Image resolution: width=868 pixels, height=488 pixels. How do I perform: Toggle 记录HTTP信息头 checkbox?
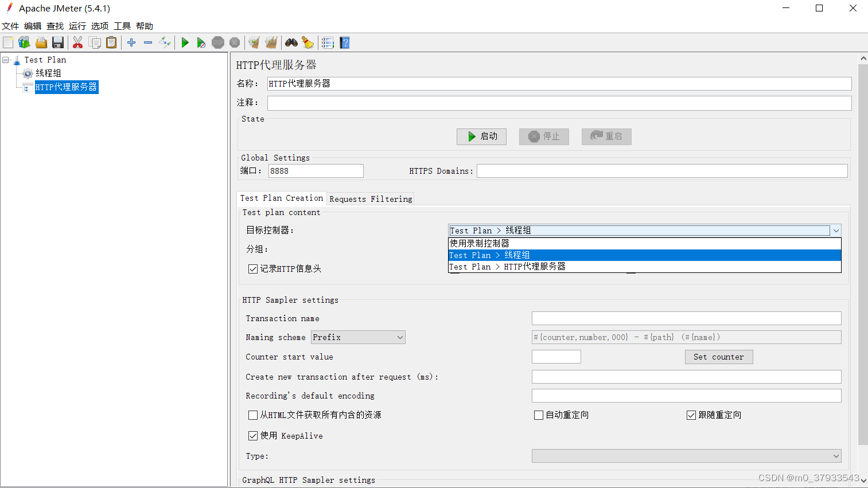252,269
